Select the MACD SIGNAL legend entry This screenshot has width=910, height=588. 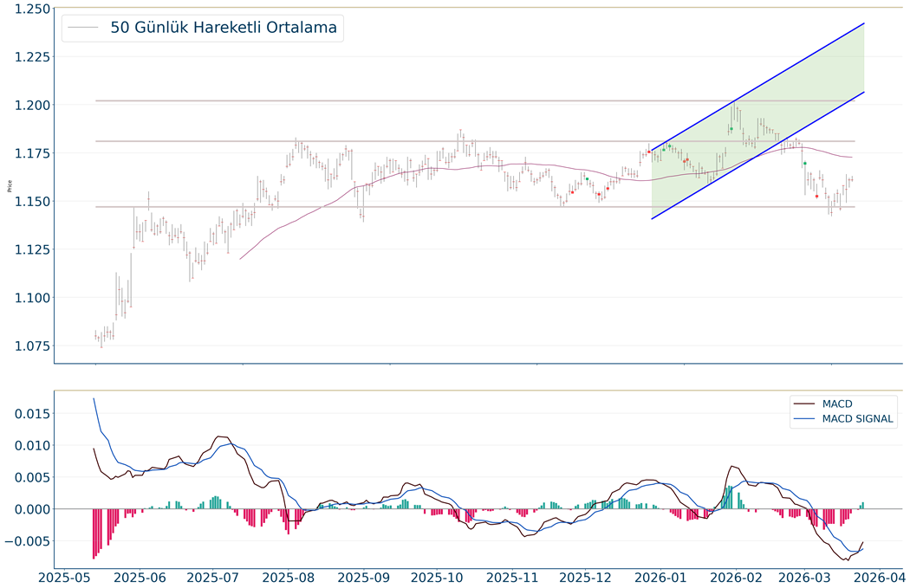coord(858,419)
